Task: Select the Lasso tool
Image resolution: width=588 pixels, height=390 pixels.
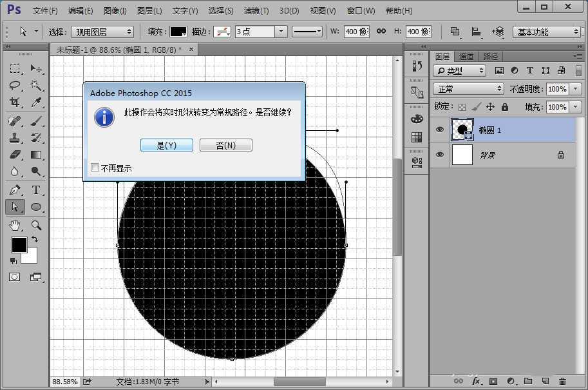Action: tap(15, 86)
